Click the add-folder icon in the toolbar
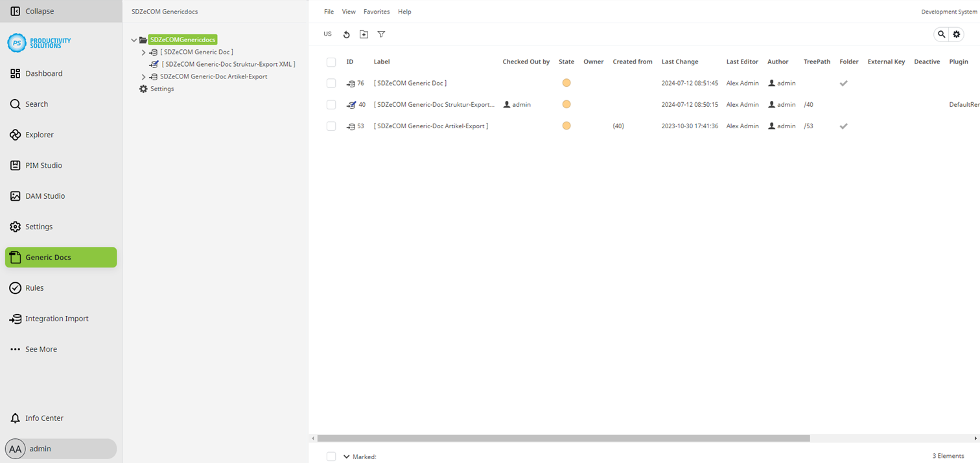The width and height of the screenshot is (980, 463). coord(364,34)
